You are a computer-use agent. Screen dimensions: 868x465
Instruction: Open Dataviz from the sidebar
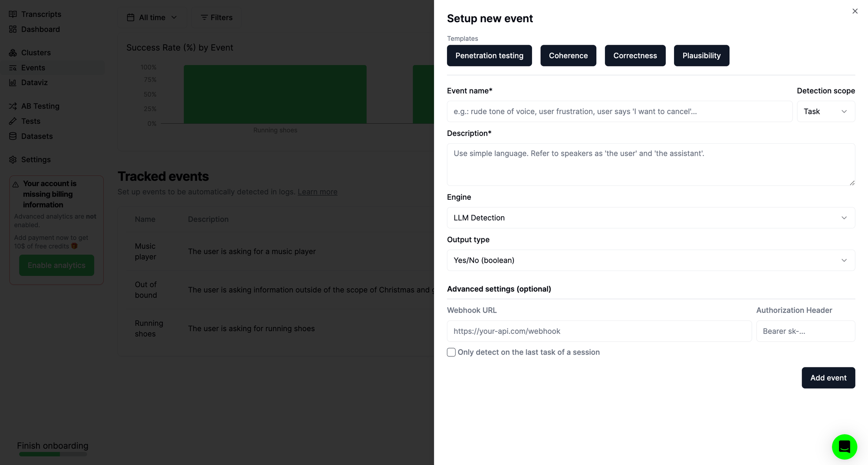coord(34,82)
